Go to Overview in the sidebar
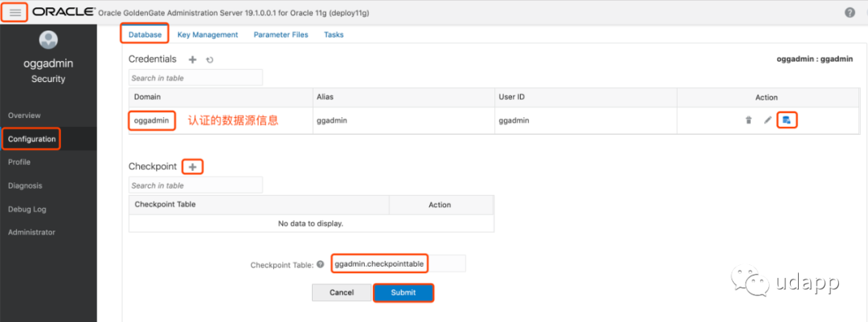868x322 pixels. click(x=24, y=116)
